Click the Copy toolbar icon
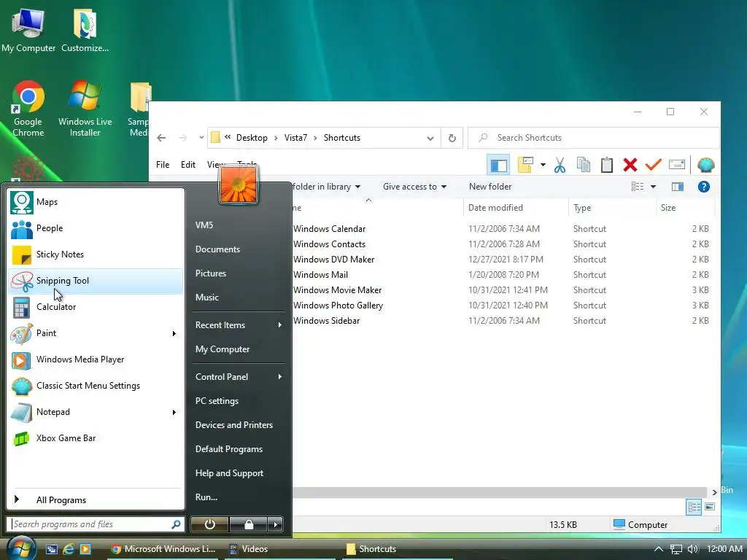 583,165
